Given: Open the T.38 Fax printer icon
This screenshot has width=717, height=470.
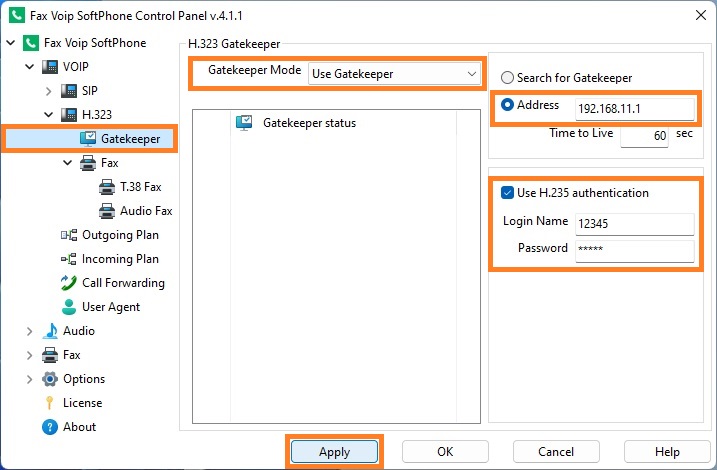Looking at the screenshot, I should [107, 187].
